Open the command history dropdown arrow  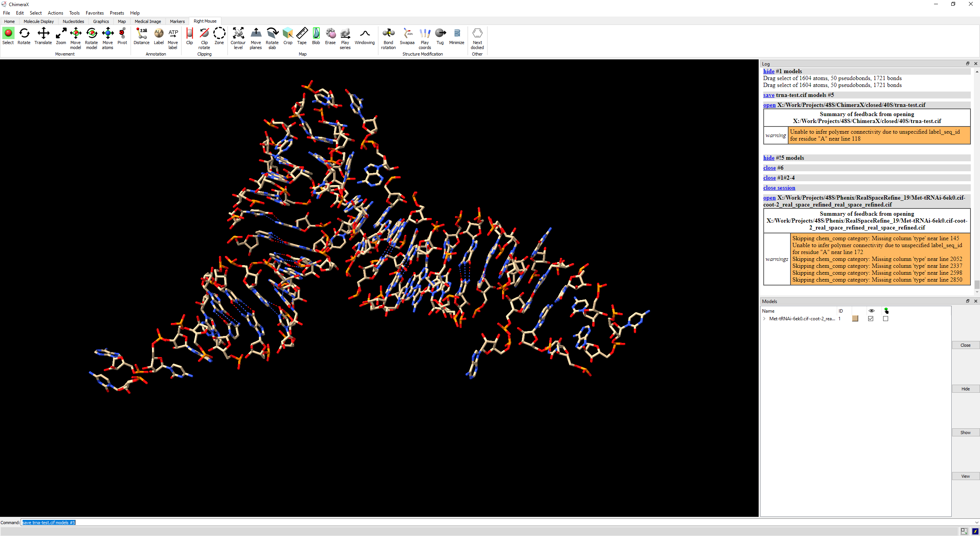pyautogui.click(x=976, y=522)
